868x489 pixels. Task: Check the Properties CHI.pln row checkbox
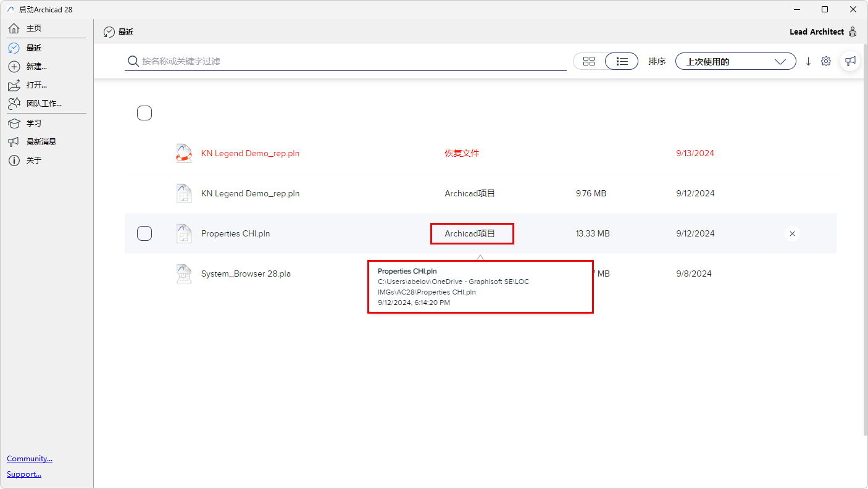pos(144,233)
